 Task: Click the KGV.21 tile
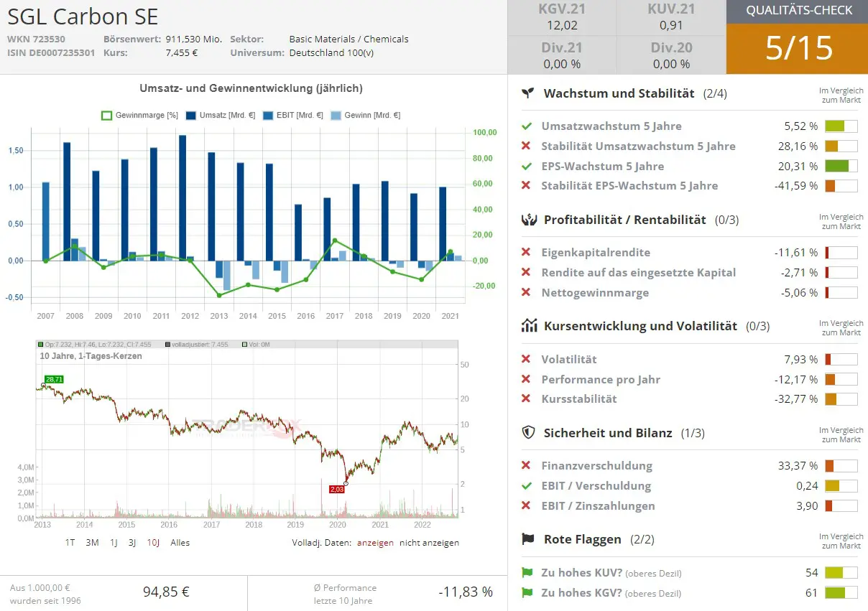point(562,18)
